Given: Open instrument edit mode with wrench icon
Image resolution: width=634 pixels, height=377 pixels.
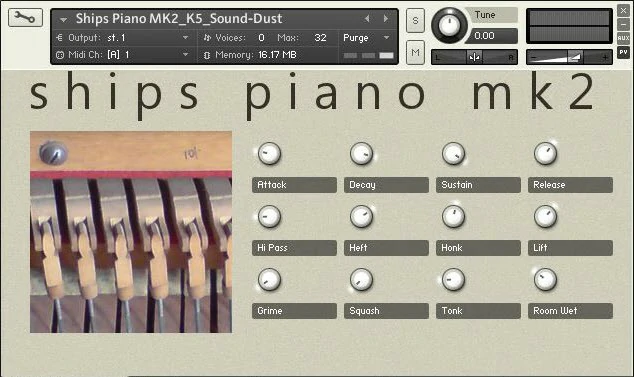Looking at the screenshot, I should [25, 17].
